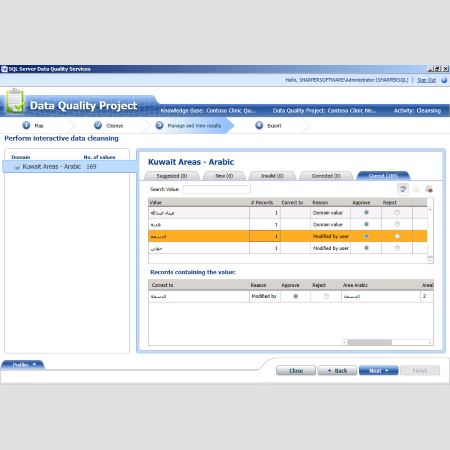Click the Map step icon
The image size is (450, 450).
click(26, 125)
